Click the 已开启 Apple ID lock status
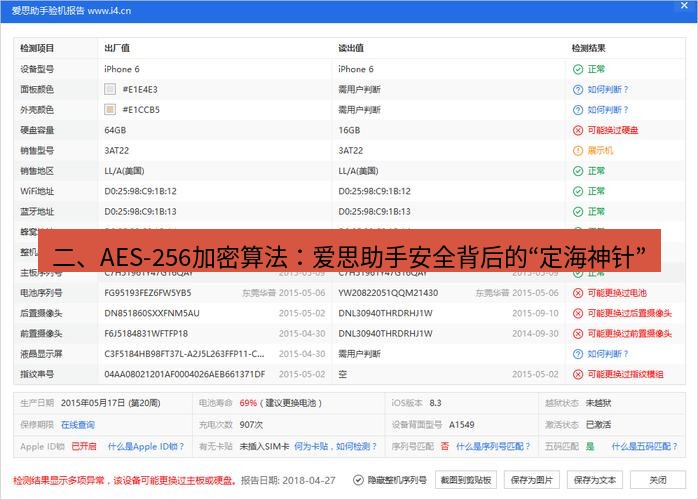The width and height of the screenshot is (698, 500). pos(84,446)
